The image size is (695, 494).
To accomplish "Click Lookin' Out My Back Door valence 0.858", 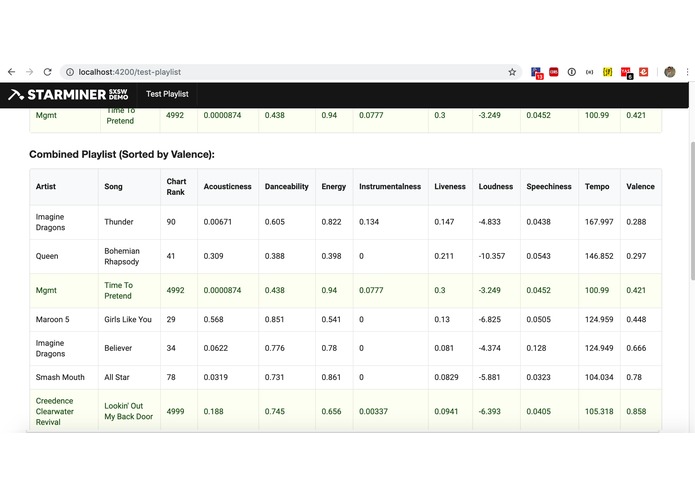I will point(636,412).
